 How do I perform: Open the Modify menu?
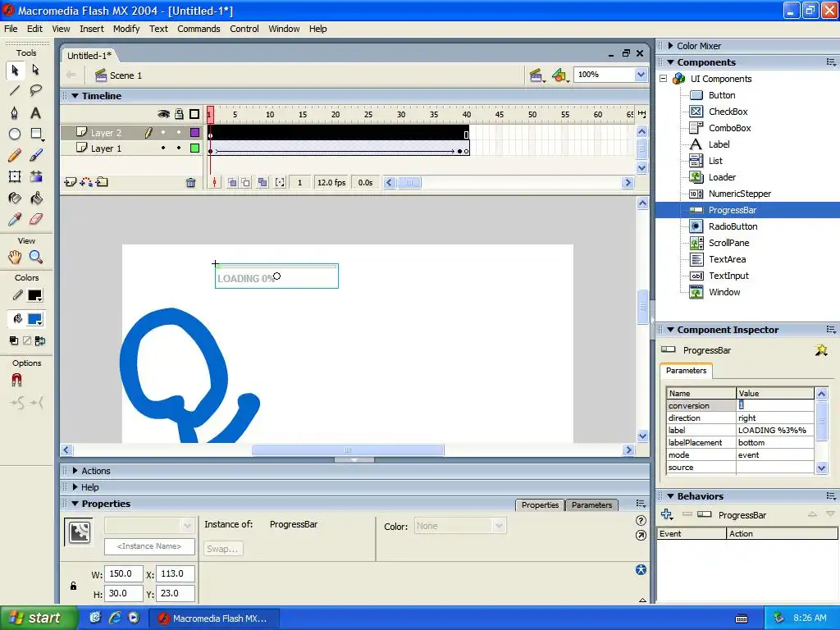click(126, 29)
